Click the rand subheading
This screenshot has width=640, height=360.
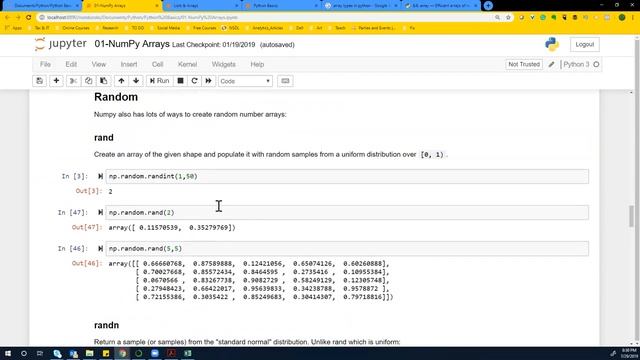click(104, 138)
